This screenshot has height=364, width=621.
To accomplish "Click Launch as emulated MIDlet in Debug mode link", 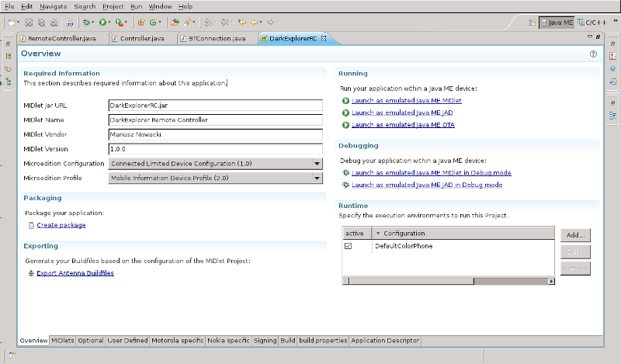I will [432, 173].
